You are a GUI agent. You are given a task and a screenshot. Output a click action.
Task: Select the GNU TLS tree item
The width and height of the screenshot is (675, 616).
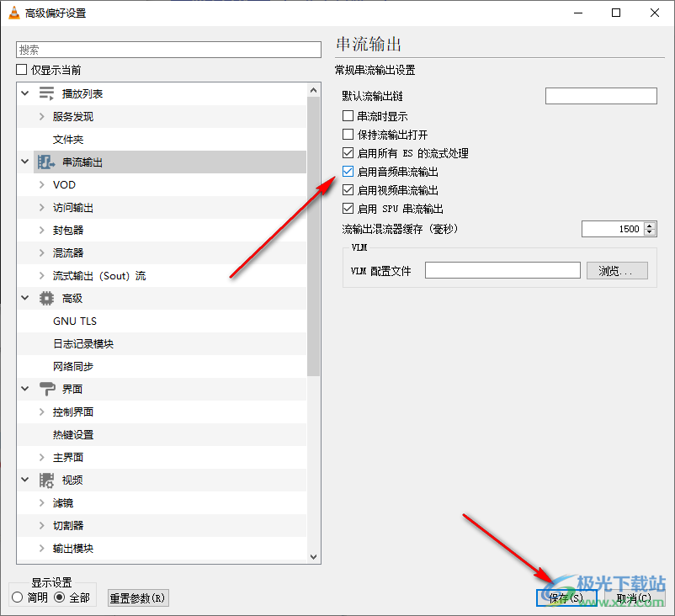[x=75, y=321]
